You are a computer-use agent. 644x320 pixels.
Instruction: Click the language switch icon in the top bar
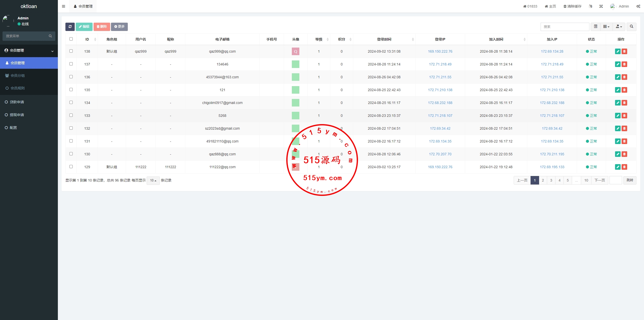(590, 6)
